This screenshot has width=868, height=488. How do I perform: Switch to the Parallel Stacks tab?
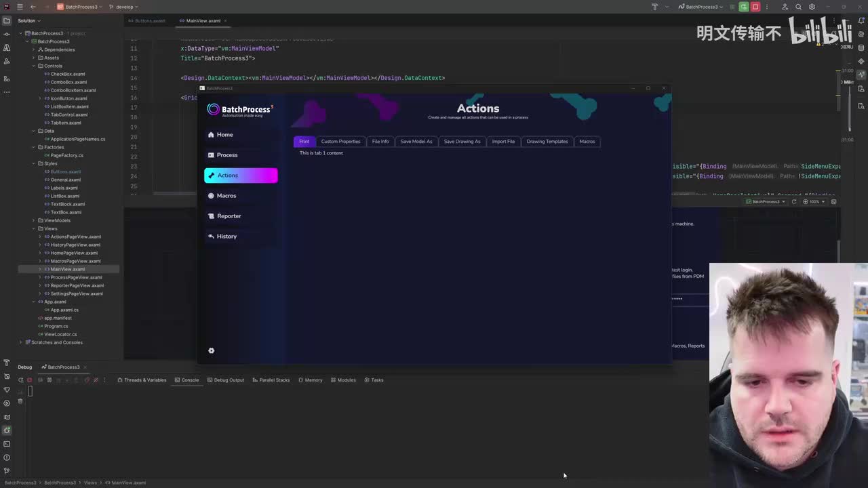(x=271, y=380)
